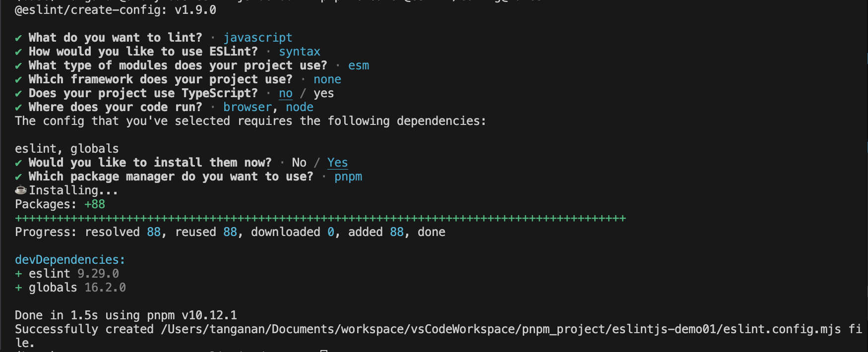Click the 'none' framework answer

tap(327, 79)
